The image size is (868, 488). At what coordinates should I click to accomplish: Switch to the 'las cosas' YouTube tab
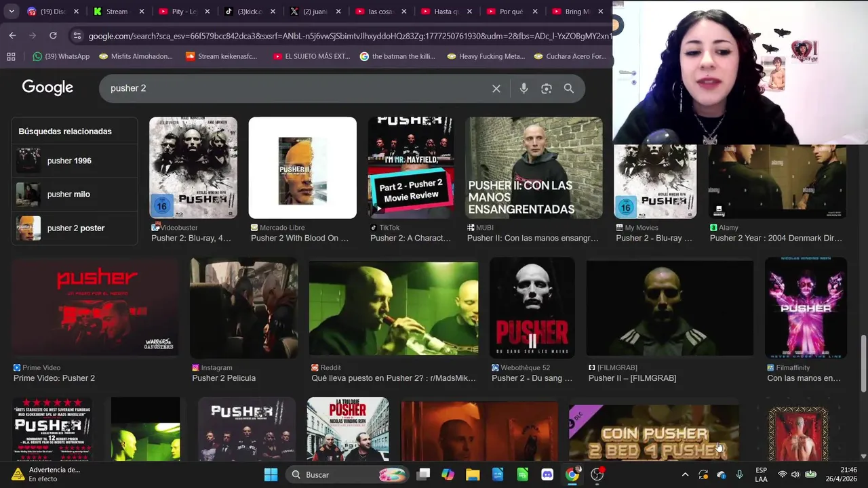[x=381, y=12]
